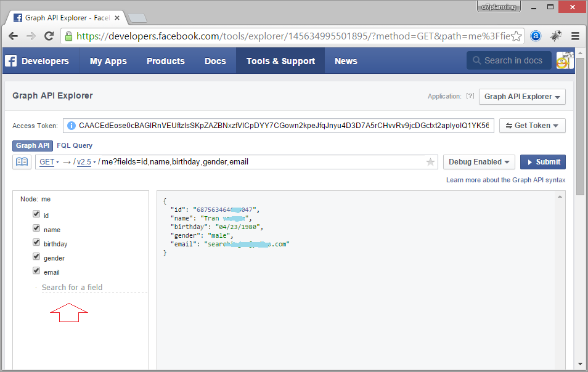Close the Graph API Explorer browser tab
This screenshot has height=372, width=588.
pyautogui.click(x=117, y=18)
